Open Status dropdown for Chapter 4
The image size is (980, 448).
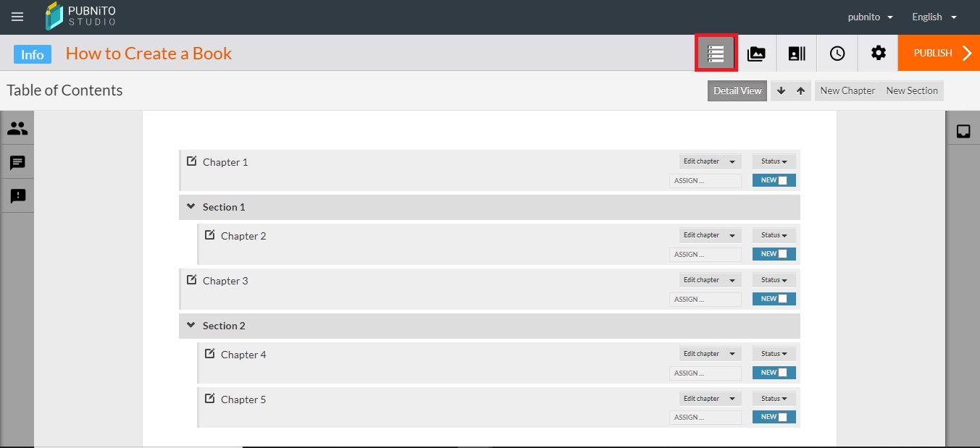click(774, 354)
